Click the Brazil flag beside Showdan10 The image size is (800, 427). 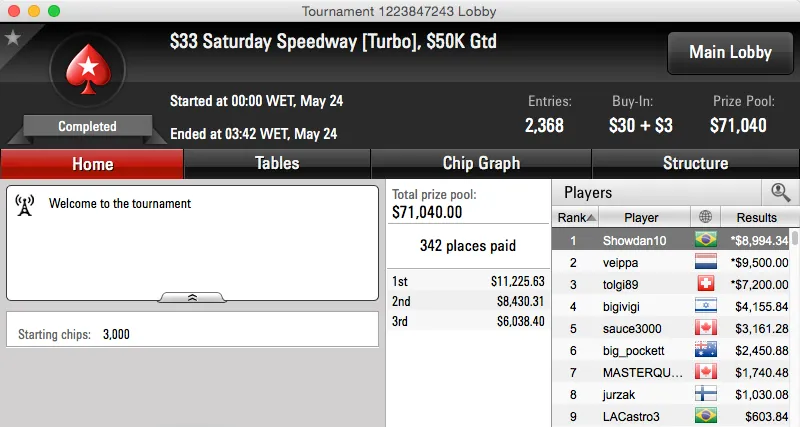(706, 240)
